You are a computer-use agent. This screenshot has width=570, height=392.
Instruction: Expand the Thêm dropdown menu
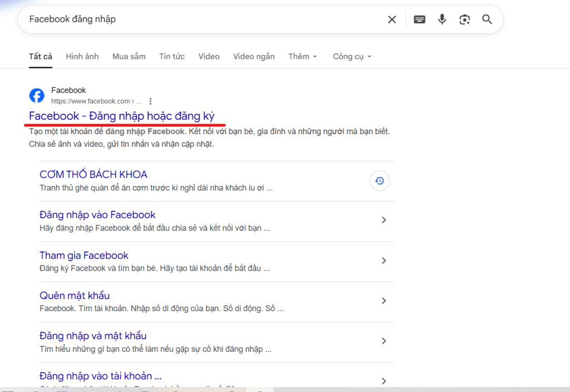[302, 56]
